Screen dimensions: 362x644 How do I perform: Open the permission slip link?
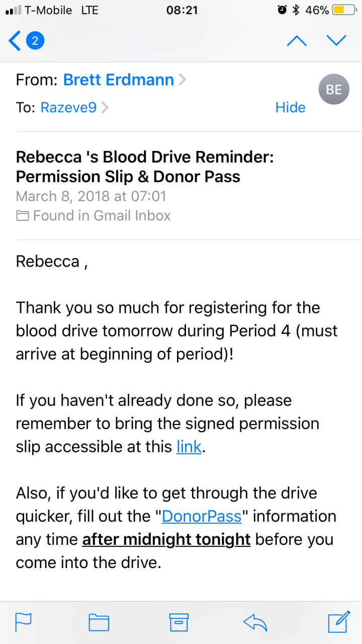pos(189,446)
